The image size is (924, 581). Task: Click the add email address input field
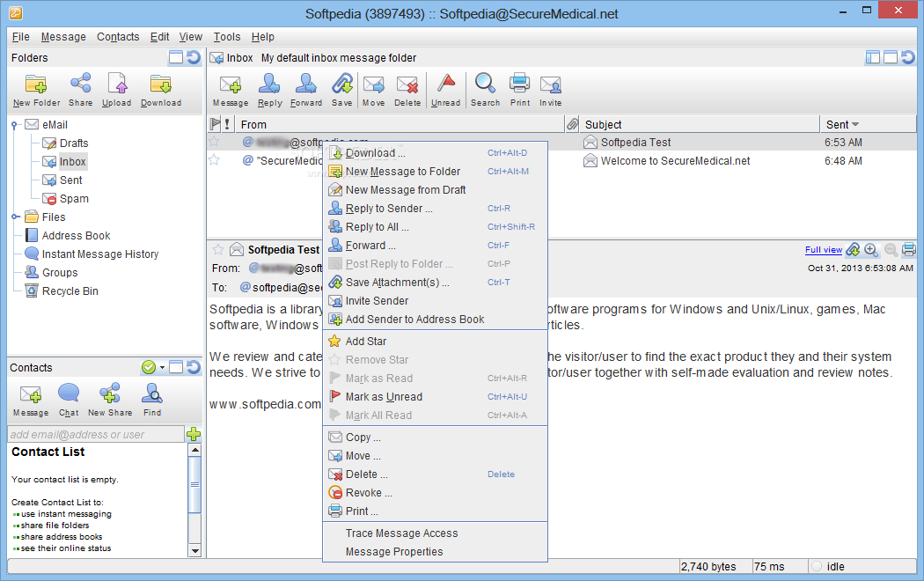tap(96, 434)
